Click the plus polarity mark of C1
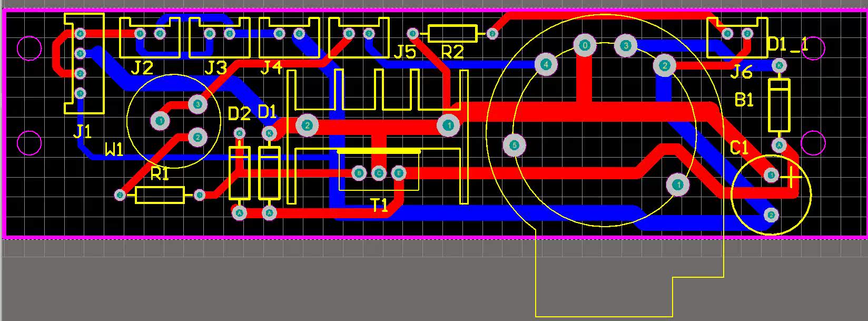The height and width of the screenshot is (321, 868). [791, 178]
